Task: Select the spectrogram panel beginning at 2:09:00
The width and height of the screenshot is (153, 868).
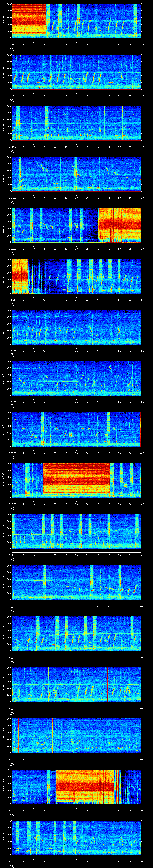Action: click(76, 429)
